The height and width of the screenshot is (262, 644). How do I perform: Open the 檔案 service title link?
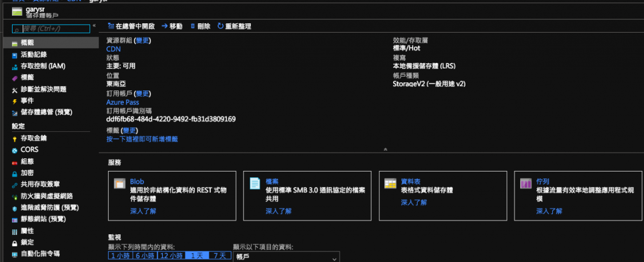272,181
